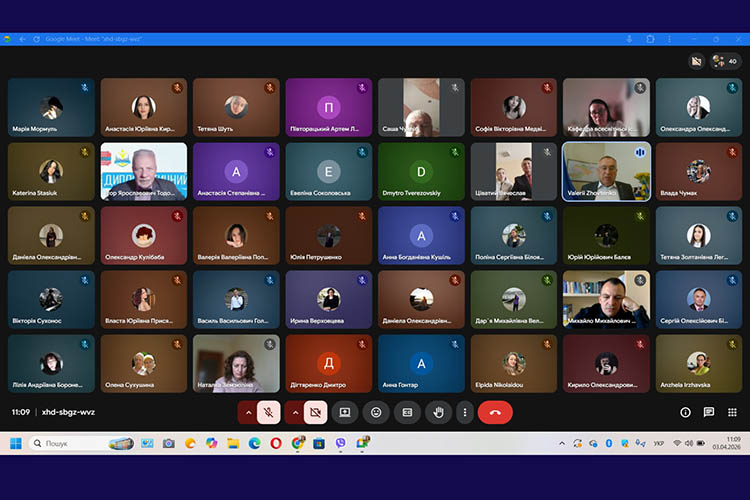Raise your hand in the meeting
The image size is (750, 500).
[437, 411]
